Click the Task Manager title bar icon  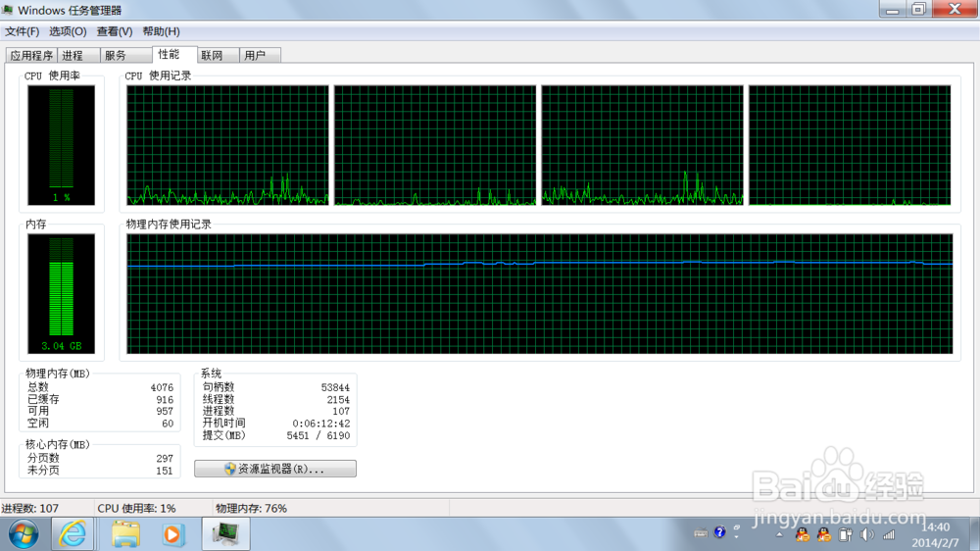coord(8,10)
